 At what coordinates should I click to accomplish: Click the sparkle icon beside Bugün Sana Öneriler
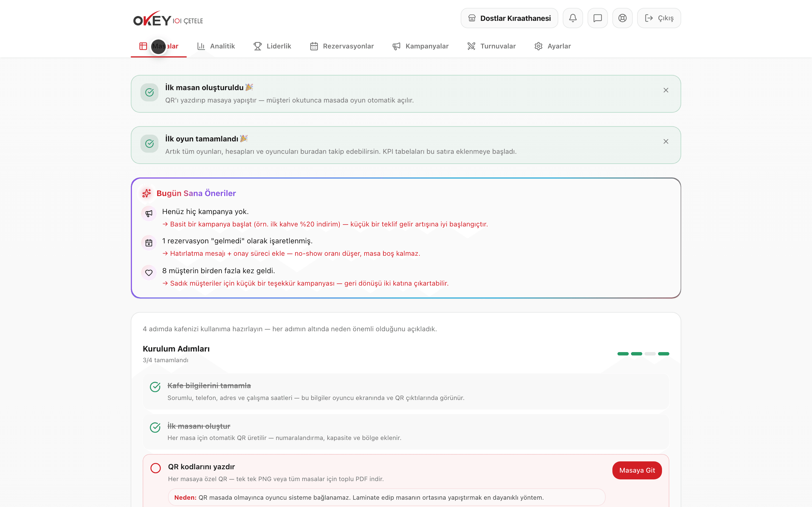147,193
